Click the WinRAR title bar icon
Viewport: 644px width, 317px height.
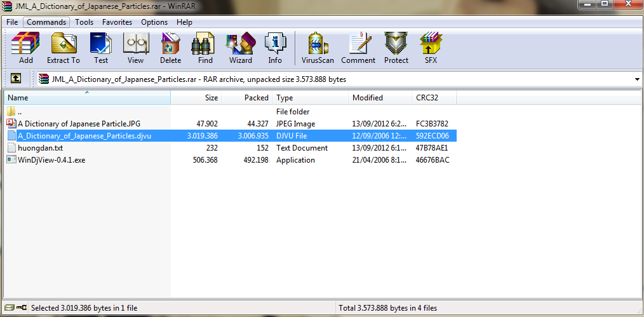point(6,6)
